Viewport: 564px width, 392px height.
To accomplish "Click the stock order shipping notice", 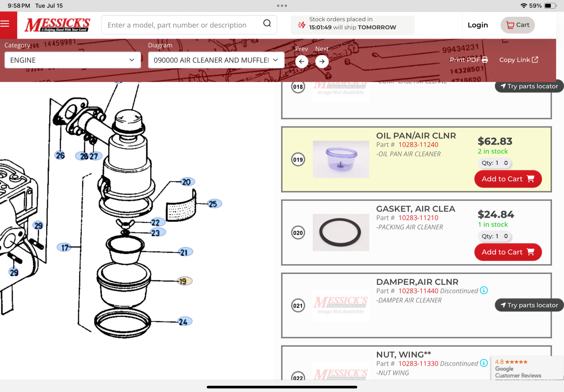I will coord(352,25).
